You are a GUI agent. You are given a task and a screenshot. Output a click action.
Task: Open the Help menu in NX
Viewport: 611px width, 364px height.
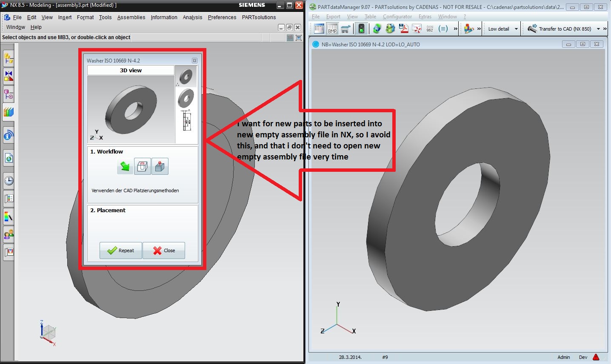tap(36, 27)
